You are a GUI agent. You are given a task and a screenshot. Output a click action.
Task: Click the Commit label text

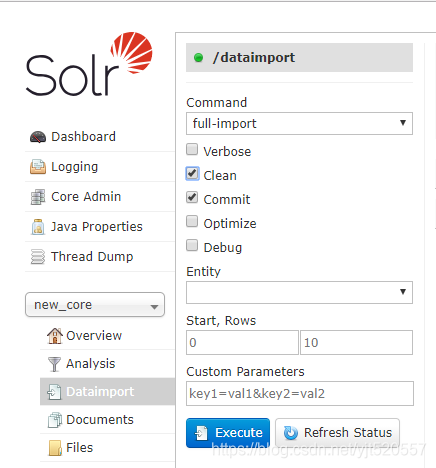(x=227, y=200)
